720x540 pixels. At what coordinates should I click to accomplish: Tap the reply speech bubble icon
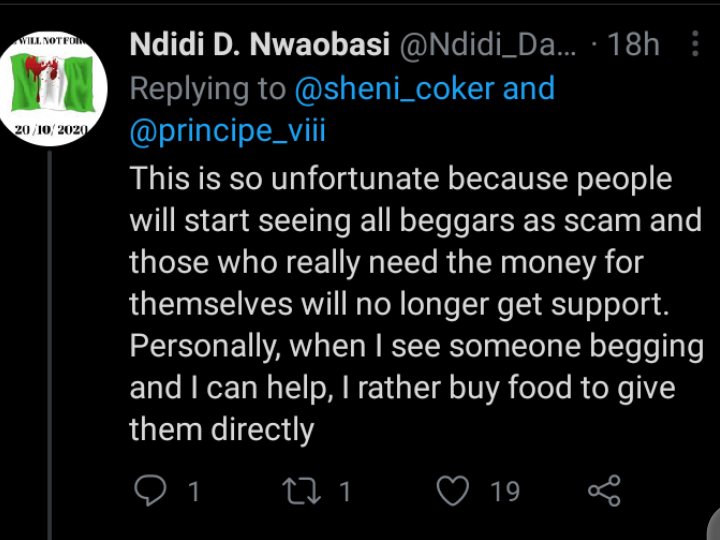pos(150,490)
